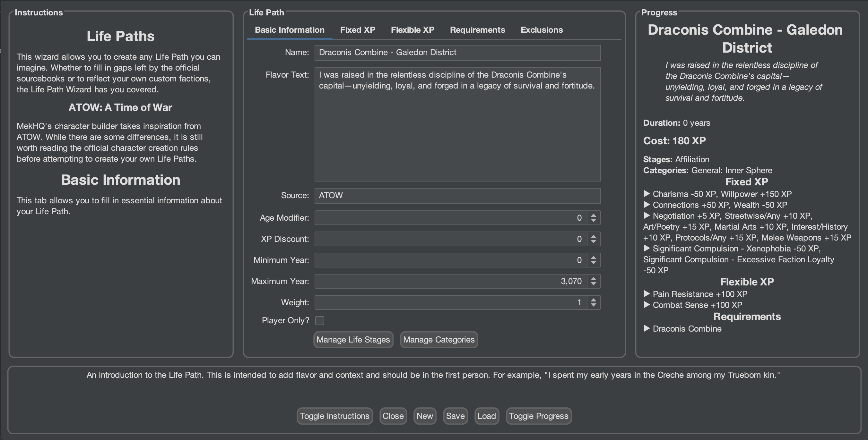Enable the Player Only checkbox

click(320, 321)
